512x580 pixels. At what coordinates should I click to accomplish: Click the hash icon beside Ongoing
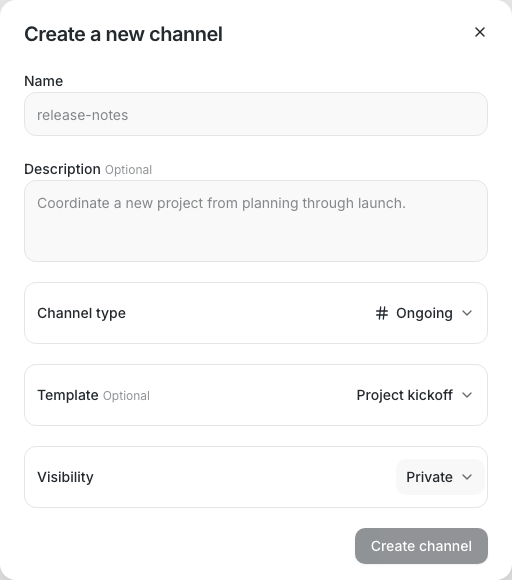(382, 313)
